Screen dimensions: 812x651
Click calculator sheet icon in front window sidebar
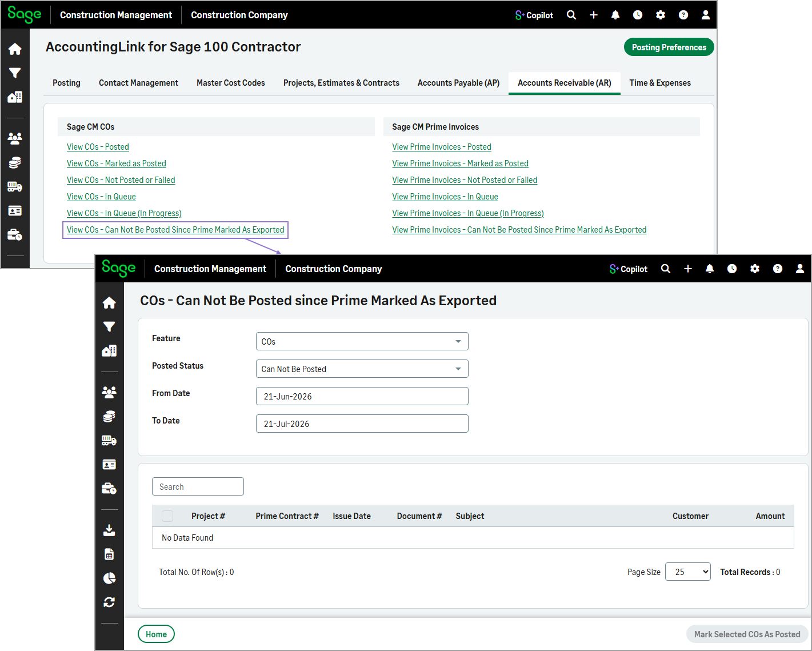[x=109, y=554]
